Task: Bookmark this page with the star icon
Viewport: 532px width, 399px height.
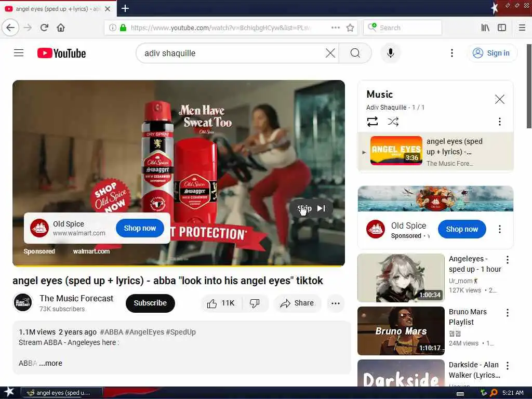Action: [350, 28]
